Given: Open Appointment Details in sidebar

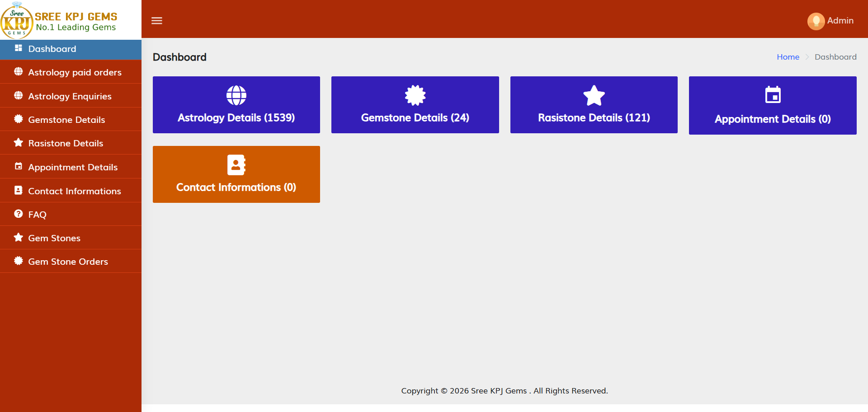Looking at the screenshot, I should coord(71,167).
